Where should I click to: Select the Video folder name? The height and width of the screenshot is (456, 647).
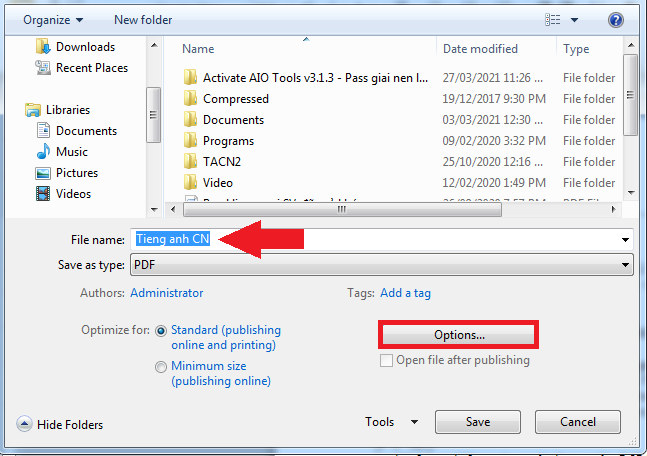pos(218,183)
